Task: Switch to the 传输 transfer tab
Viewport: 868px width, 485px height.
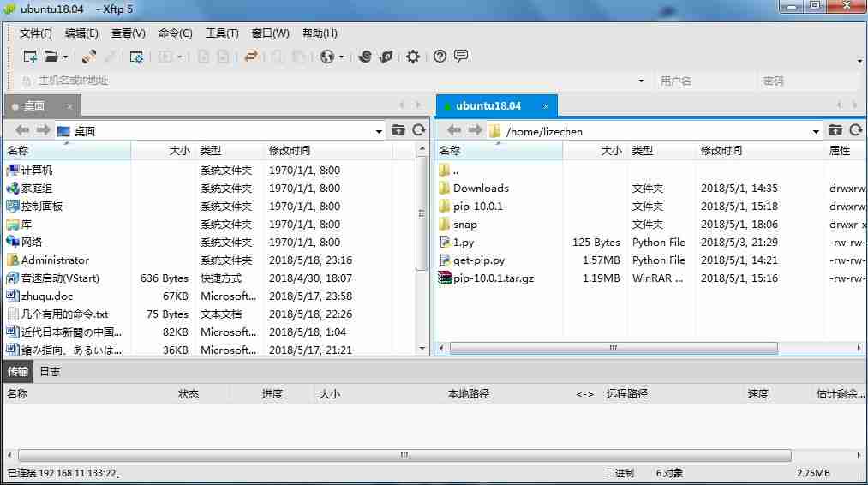Action: point(18,372)
